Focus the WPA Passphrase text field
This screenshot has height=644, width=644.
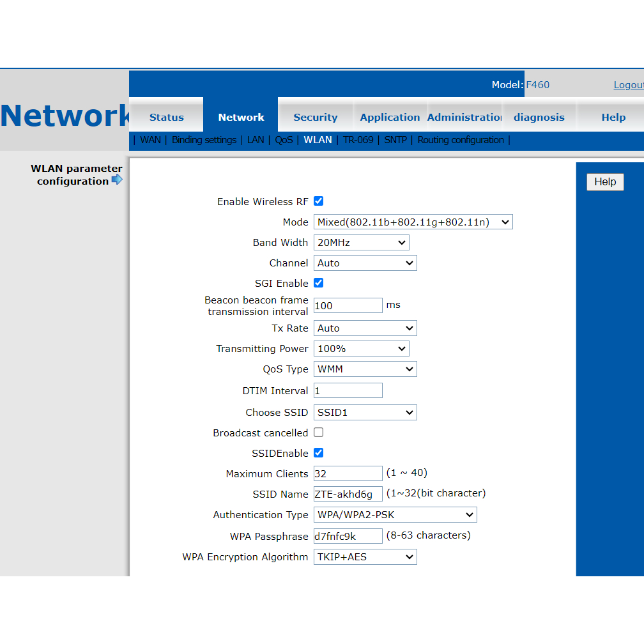coord(348,536)
